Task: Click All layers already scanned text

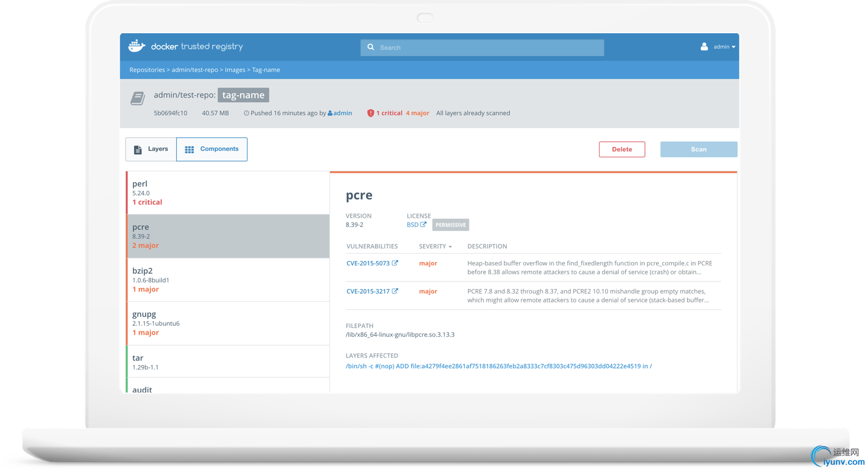Action: 473,113
